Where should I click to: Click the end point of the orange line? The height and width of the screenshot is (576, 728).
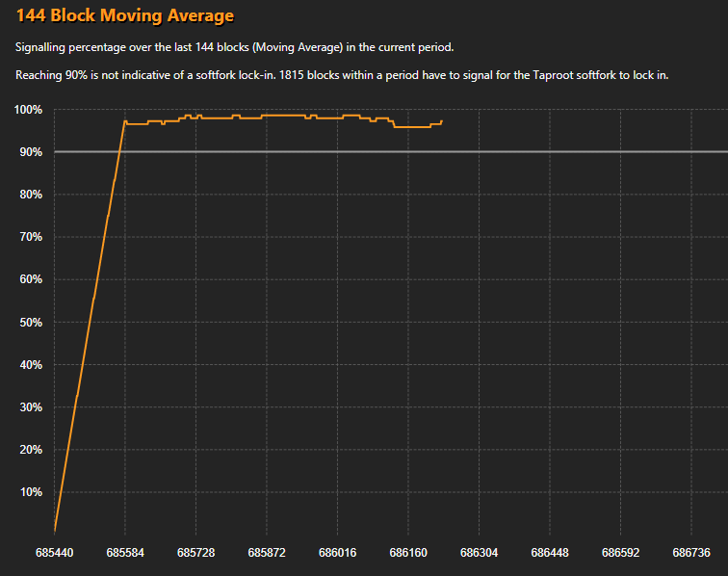click(442, 121)
